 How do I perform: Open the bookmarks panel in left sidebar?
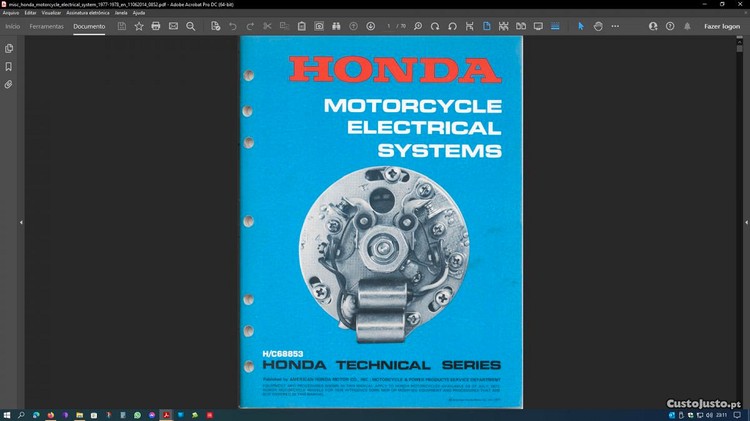(9, 67)
